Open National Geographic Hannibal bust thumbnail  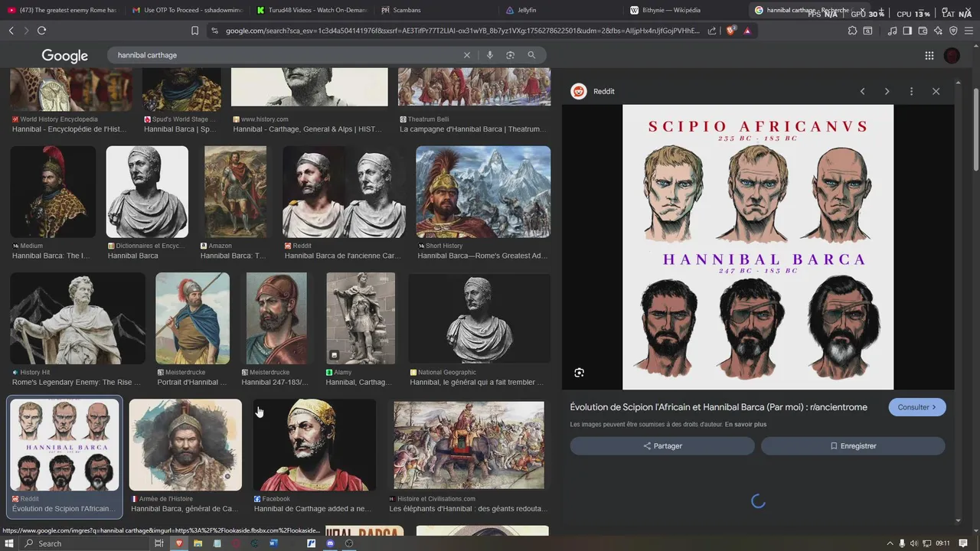[x=479, y=318]
